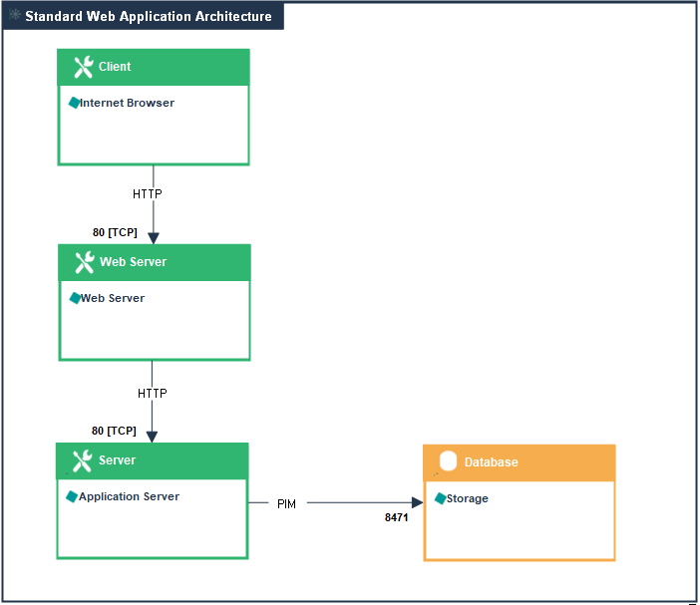Select the Application Server component icon
This screenshot has width=700, height=605.
(x=72, y=496)
